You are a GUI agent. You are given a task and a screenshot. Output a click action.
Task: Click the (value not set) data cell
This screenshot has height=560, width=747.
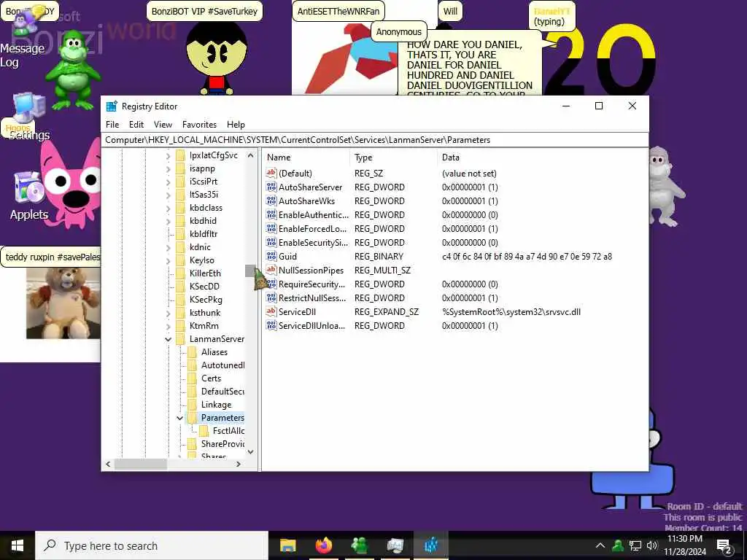point(469,174)
